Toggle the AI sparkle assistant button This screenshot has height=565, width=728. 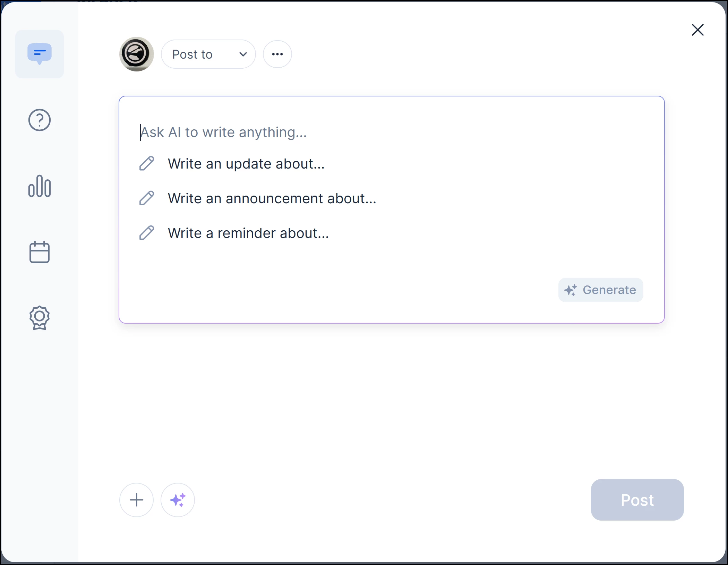point(178,500)
